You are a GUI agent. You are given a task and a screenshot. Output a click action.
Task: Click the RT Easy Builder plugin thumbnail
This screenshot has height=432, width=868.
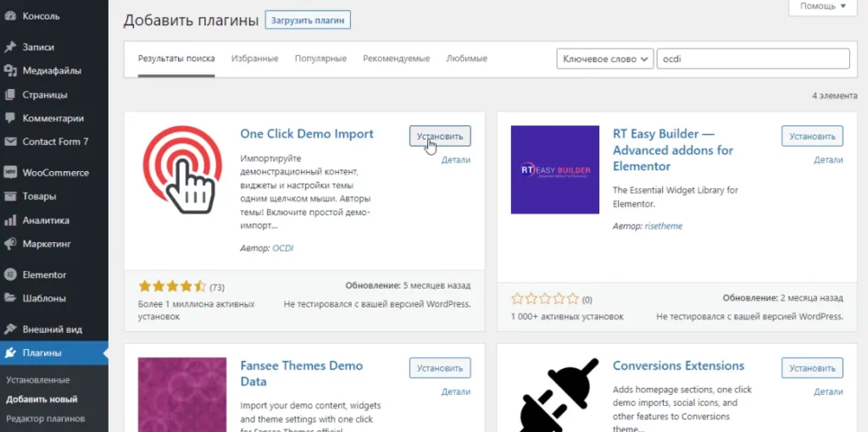(554, 169)
